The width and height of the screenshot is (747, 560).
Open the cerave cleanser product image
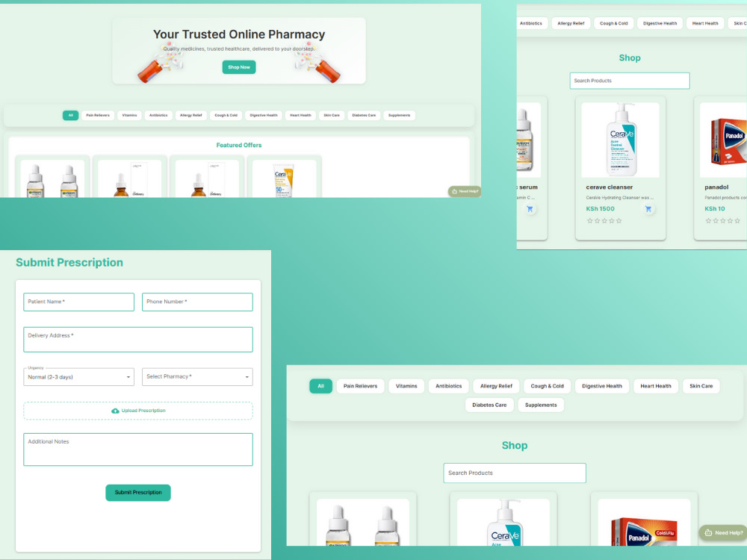pos(620,140)
